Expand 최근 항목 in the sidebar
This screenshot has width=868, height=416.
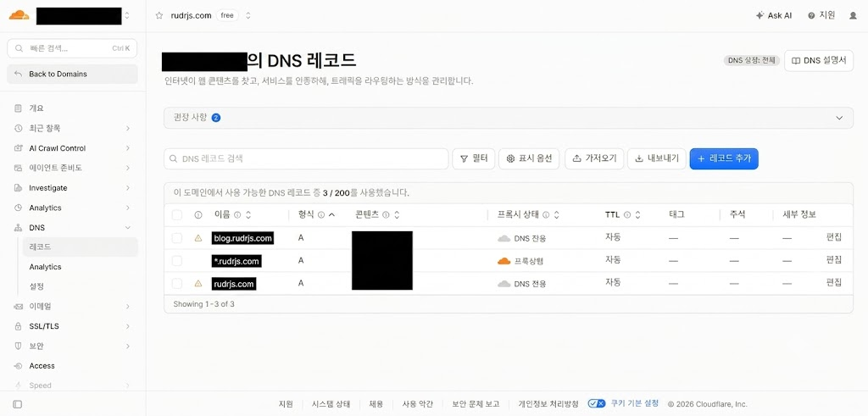127,128
